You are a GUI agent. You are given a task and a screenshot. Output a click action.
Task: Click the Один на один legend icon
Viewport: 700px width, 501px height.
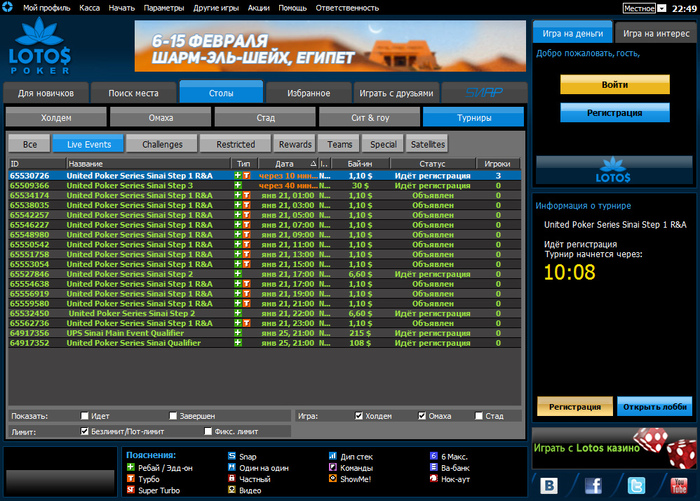pos(232,467)
